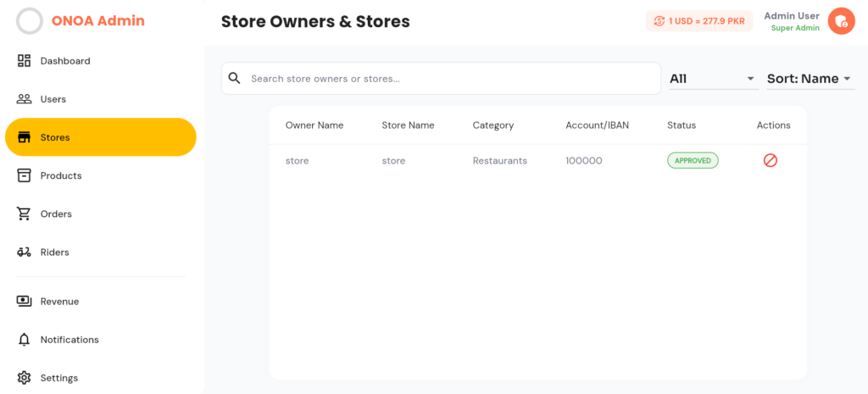Image resolution: width=868 pixels, height=394 pixels.
Task: Click the block icon for store row
Action: tap(771, 160)
